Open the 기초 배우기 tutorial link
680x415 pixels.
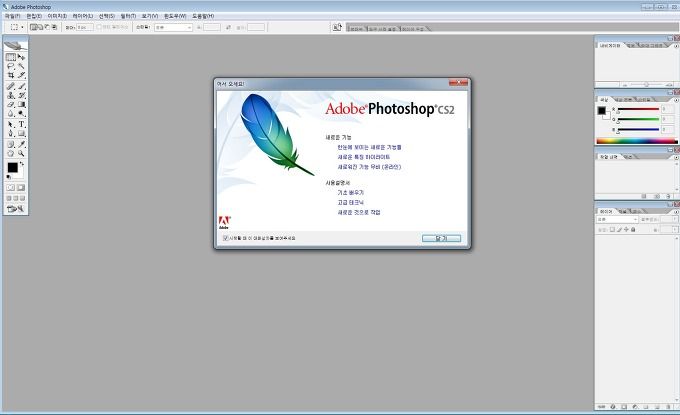(350, 193)
